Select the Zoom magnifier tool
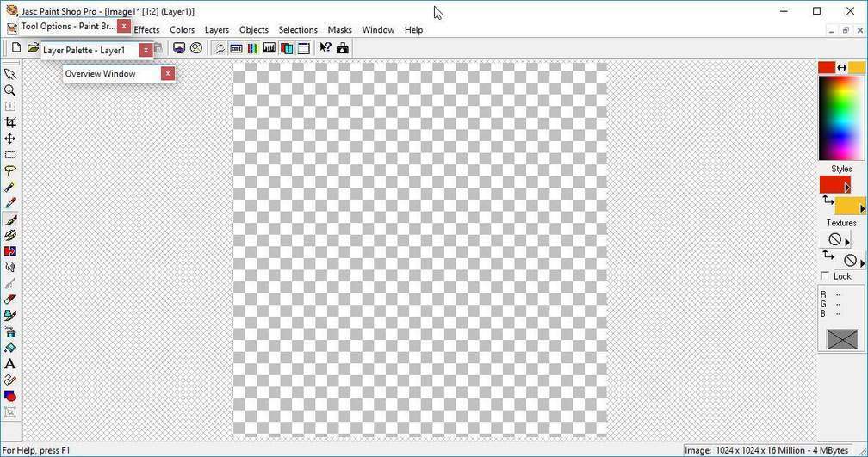Viewport: 868px width, 457px height. pos(10,90)
